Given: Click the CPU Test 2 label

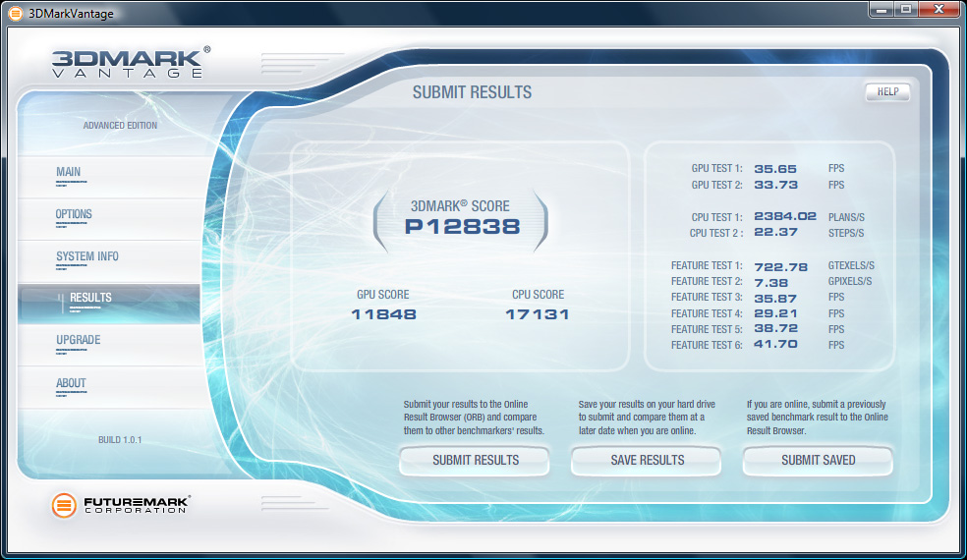Looking at the screenshot, I should (716, 233).
